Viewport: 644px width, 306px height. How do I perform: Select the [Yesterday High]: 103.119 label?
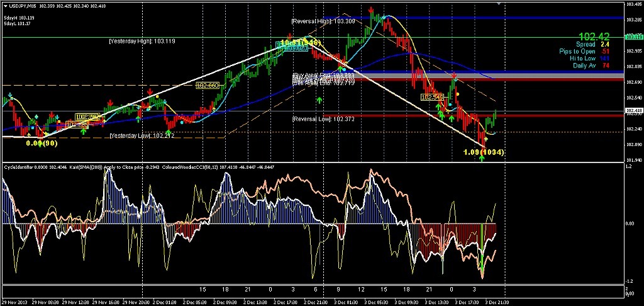click(142, 41)
